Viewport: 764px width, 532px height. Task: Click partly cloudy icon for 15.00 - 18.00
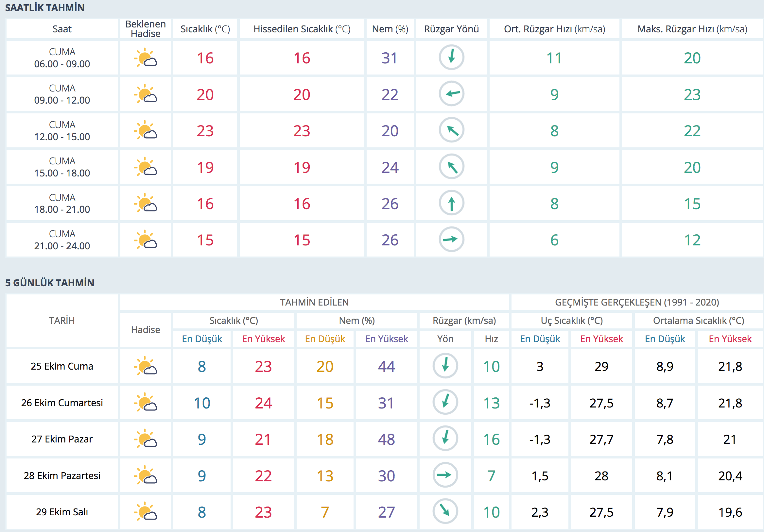146,167
